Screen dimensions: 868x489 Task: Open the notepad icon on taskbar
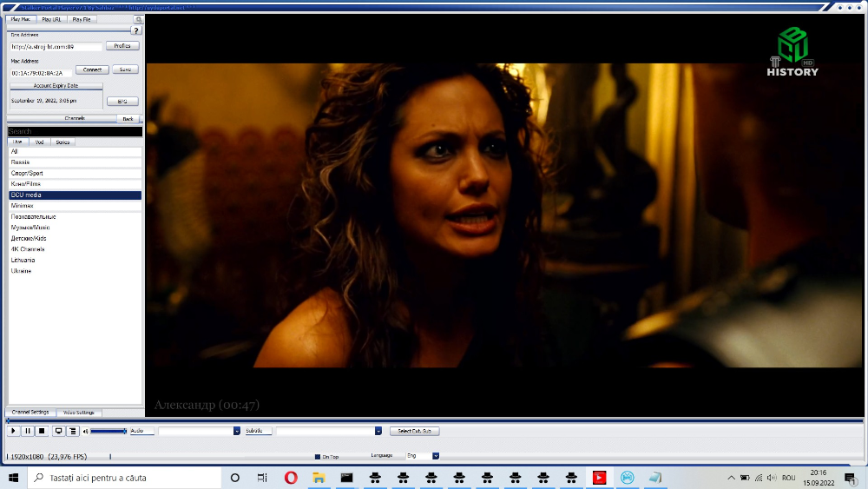coord(655,478)
